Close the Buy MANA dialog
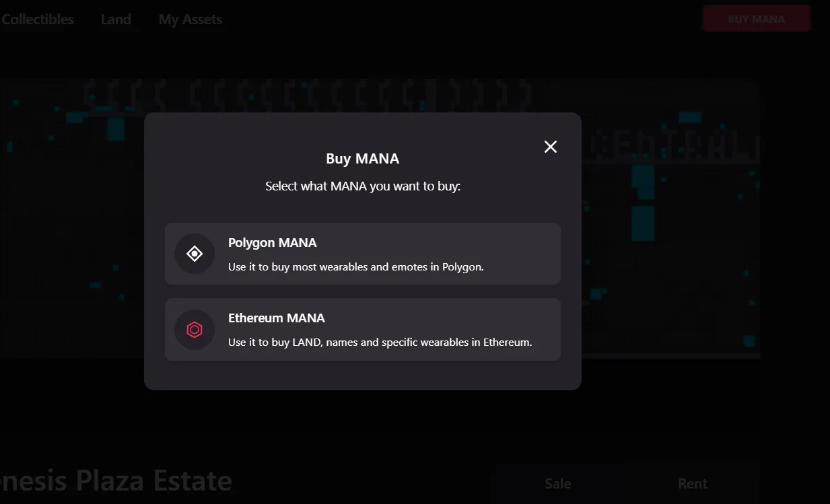 pyautogui.click(x=551, y=147)
